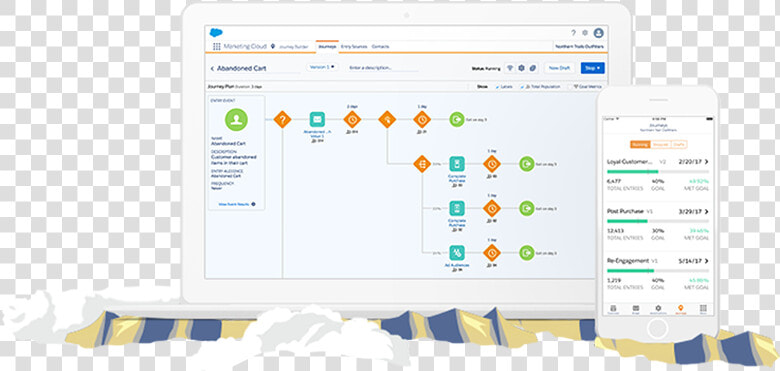
Task: Click exit node after second Complete Purchase
Action: click(526, 208)
